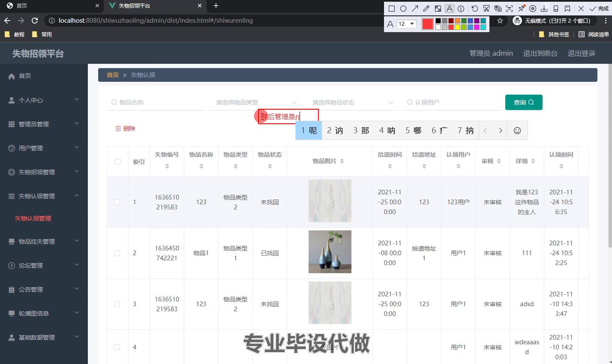Open the font size 12 dropdown
612x364 pixels.
coord(406,24)
